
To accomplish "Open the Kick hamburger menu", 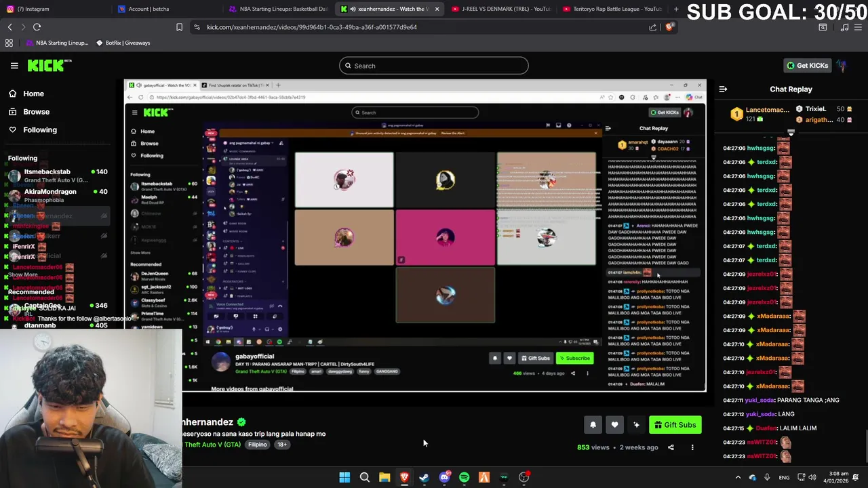I will [14, 66].
